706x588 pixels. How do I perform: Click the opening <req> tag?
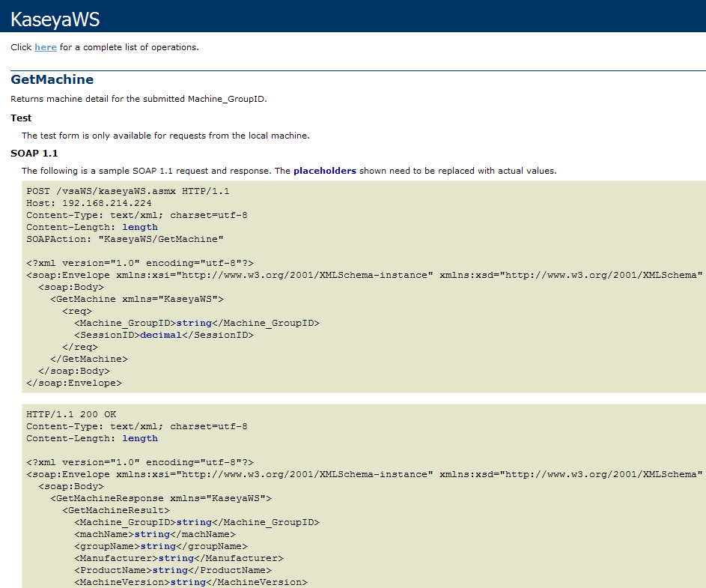[x=77, y=312]
